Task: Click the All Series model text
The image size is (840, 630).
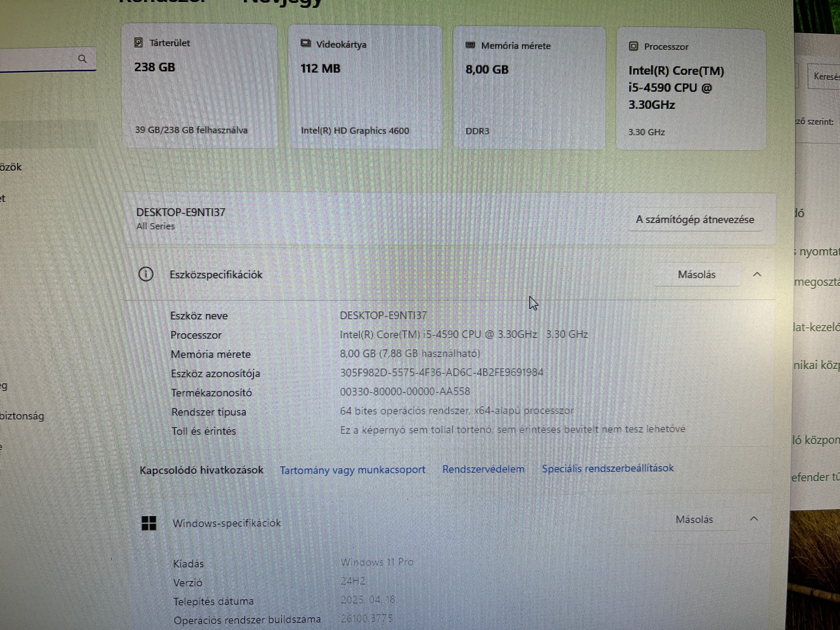Action: (x=155, y=226)
